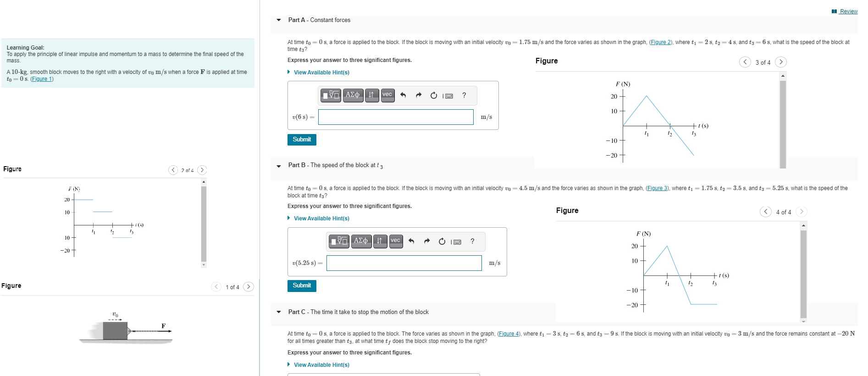Viewport: 868px width, 376px height.
Task: Open the Figure 4 link
Action: 509,334
